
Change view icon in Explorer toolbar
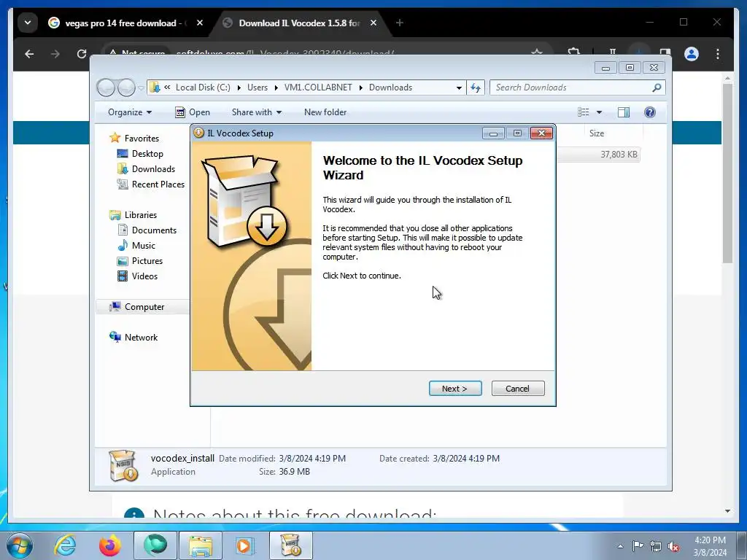pyautogui.click(x=584, y=112)
